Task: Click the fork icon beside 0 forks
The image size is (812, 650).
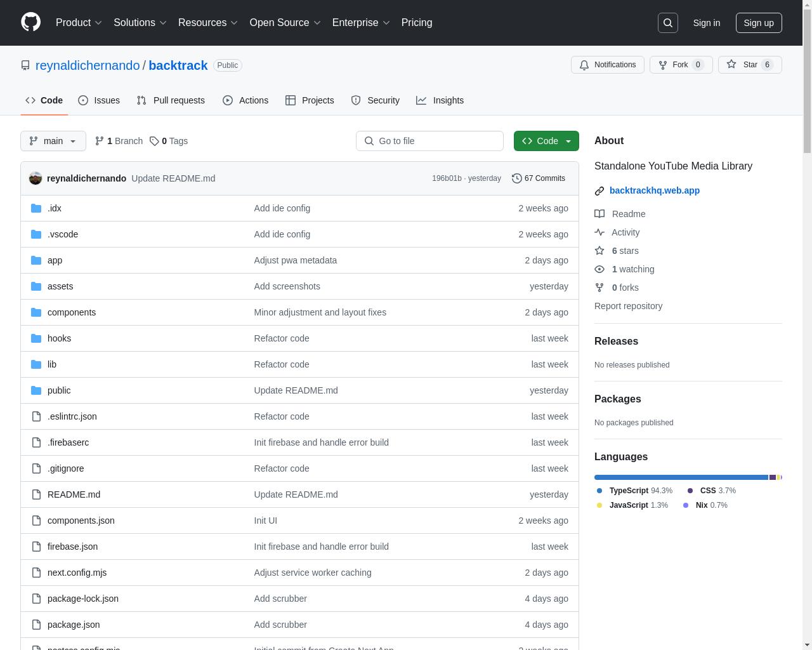Action: [599, 288]
